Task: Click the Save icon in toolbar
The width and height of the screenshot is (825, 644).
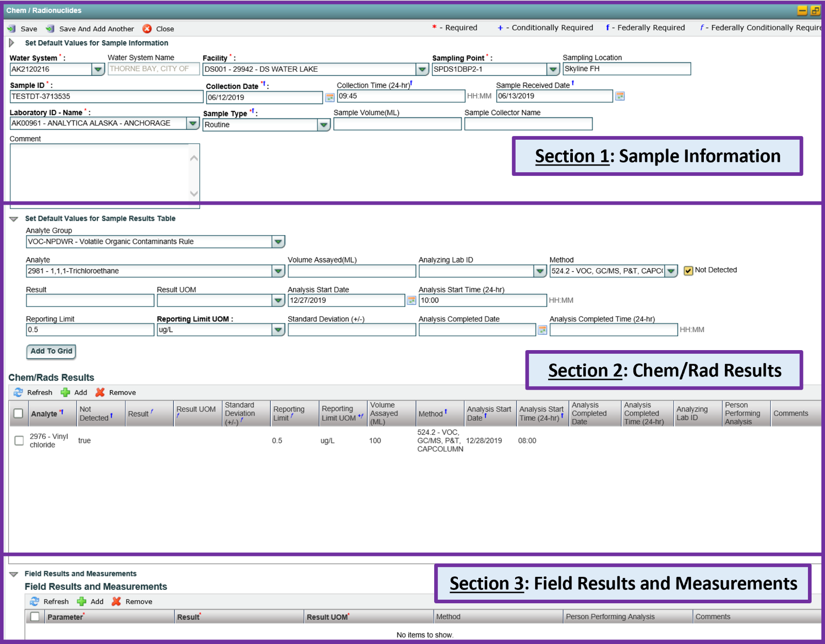Action: point(11,29)
